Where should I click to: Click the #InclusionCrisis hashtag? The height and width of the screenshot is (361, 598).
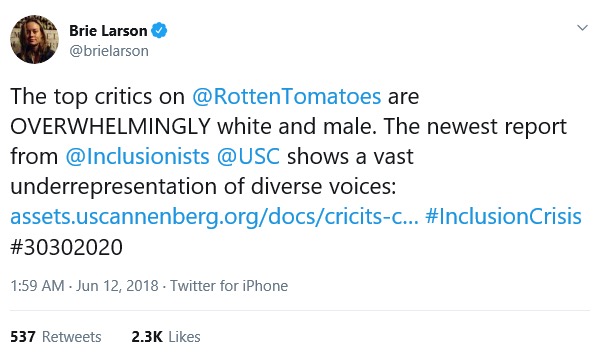(503, 217)
